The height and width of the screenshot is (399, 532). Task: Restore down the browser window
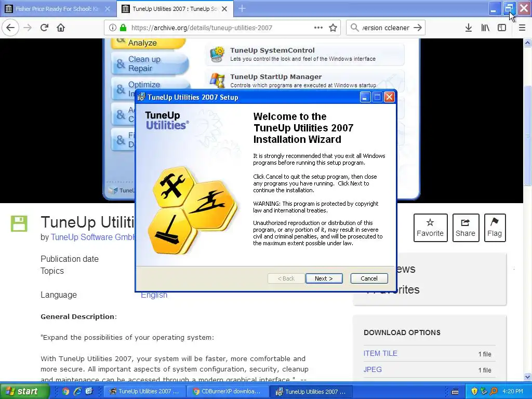509,8
